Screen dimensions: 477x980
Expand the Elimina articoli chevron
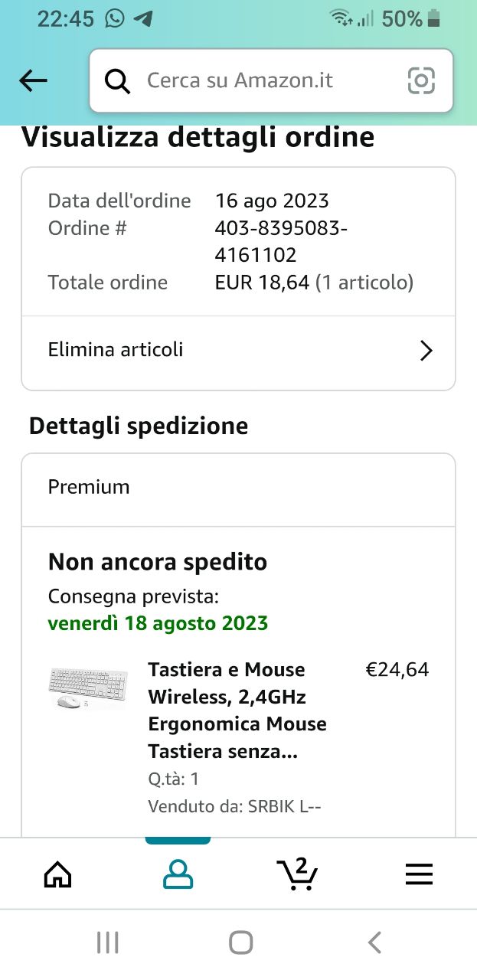click(426, 351)
